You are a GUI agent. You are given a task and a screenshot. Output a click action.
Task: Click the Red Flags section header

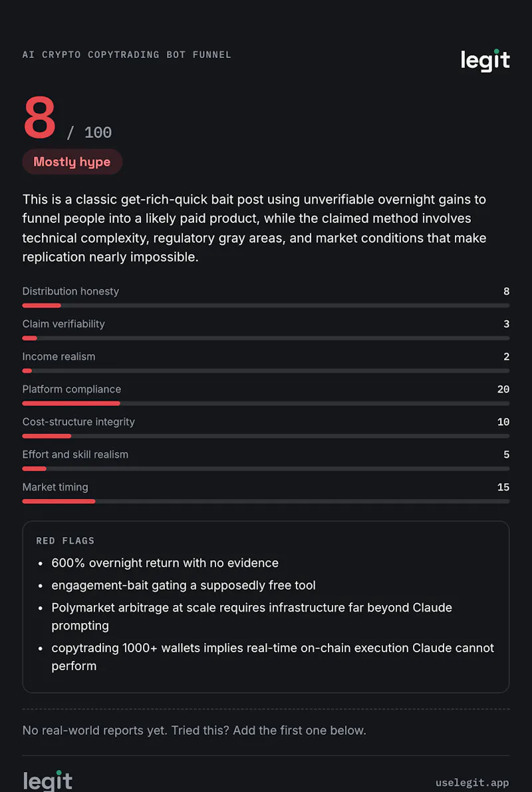tap(65, 541)
